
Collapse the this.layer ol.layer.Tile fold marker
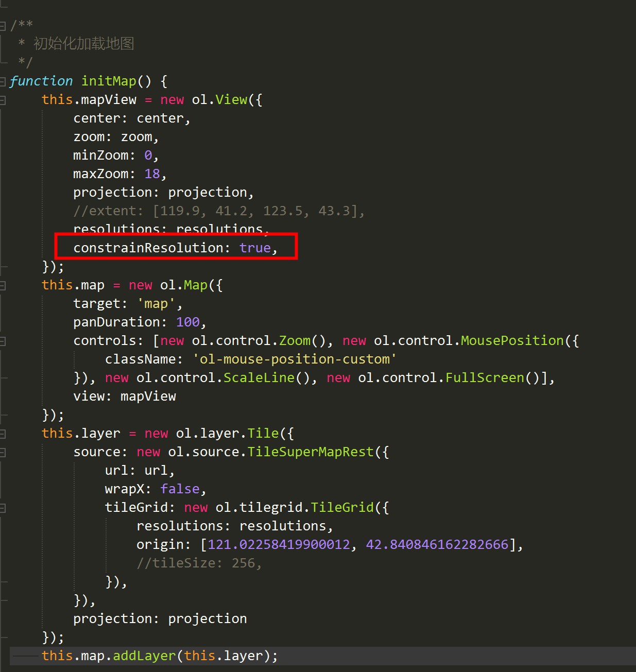pyautogui.click(x=3, y=434)
